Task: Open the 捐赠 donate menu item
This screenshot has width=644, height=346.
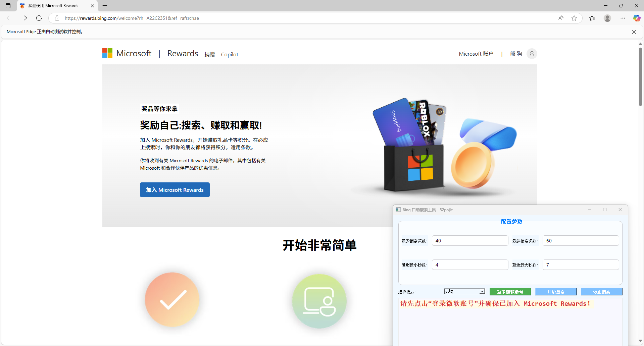Action: click(x=209, y=54)
